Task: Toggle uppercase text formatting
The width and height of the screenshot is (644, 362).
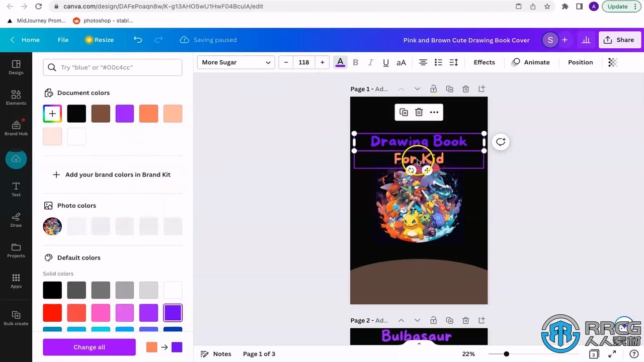Action: coord(401,62)
